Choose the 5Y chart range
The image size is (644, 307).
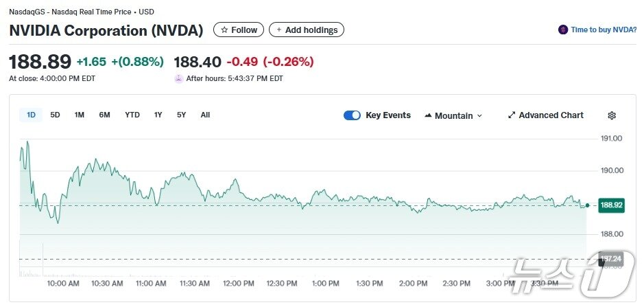[181, 115]
